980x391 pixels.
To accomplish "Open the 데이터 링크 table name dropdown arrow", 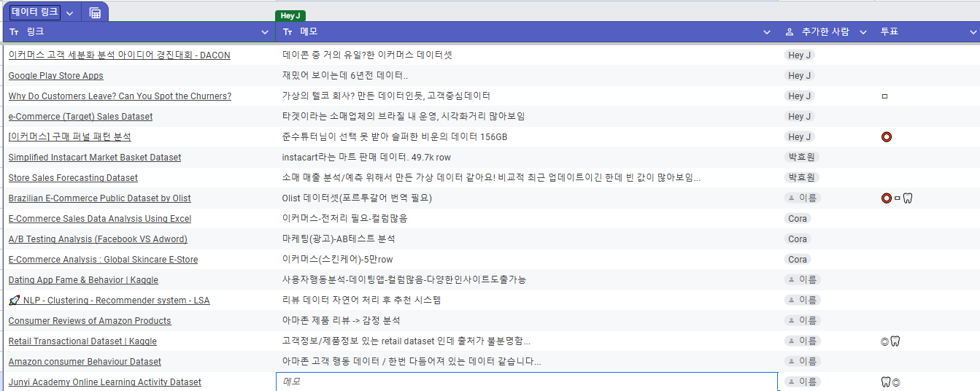I will (69, 13).
